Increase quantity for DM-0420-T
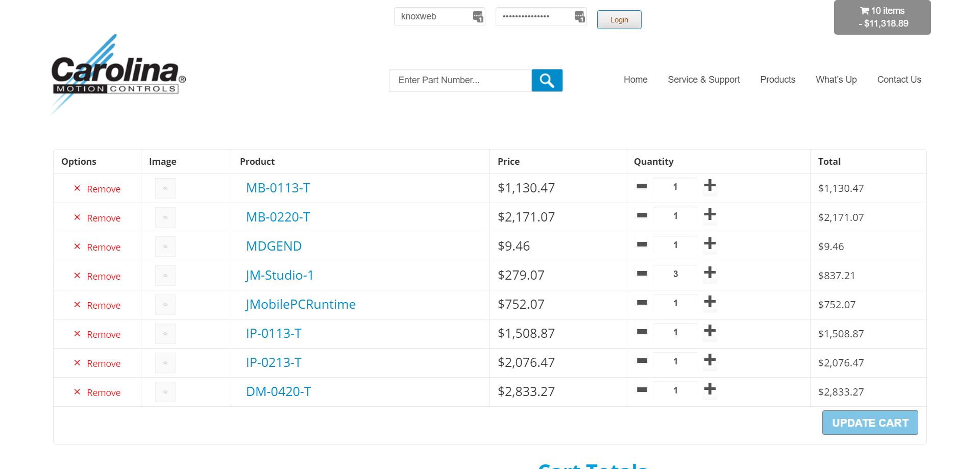This screenshot has width=980, height=469. pos(710,389)
